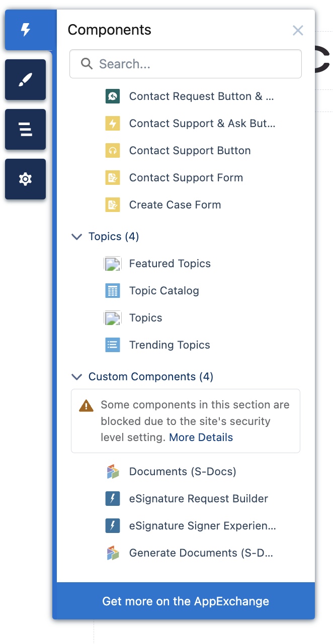The width and height of the screenshot is (333, 644).
Task: Open More Details about blocked components
Action: click(x=201, y=437)
